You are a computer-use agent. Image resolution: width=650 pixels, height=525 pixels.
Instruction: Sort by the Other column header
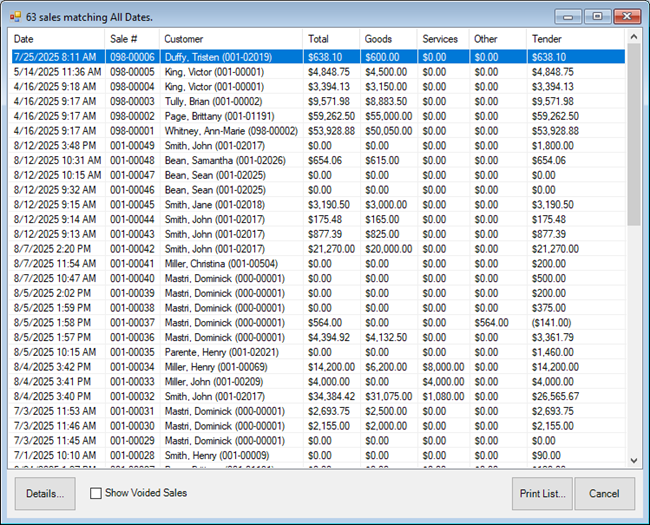498,39
